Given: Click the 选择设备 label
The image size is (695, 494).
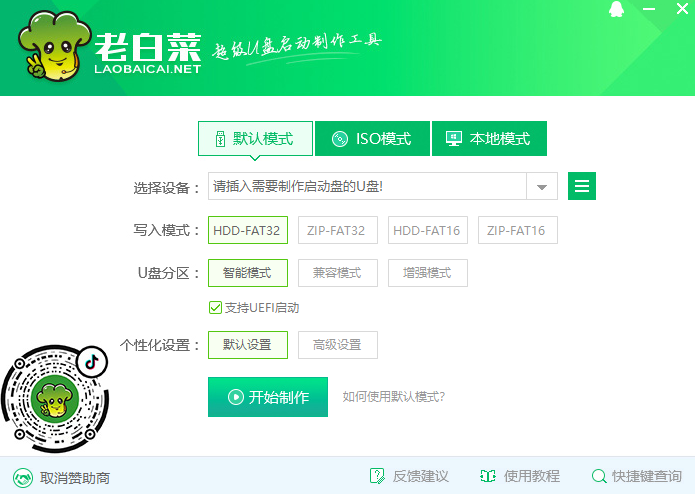Looking at the screenshot, I should (166, 188).
